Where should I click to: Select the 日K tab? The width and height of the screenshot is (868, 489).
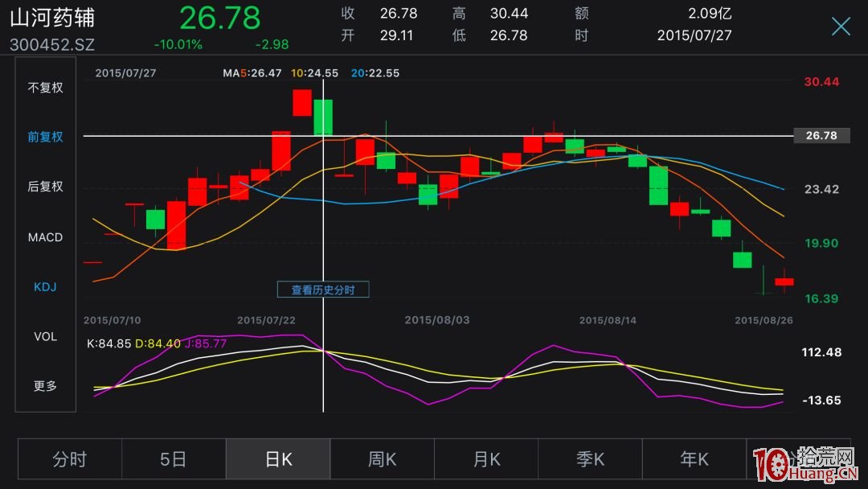point(278,459)
